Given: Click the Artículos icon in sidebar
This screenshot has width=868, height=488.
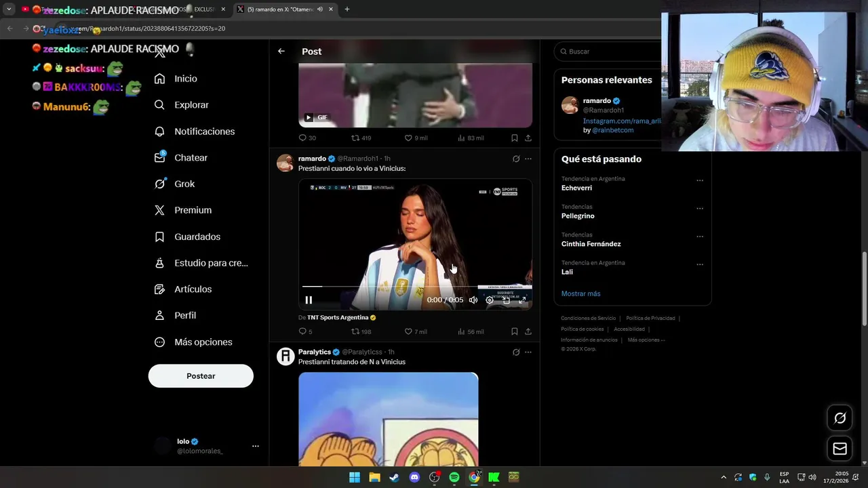Looking at the screenshot, I should point(159,289).
